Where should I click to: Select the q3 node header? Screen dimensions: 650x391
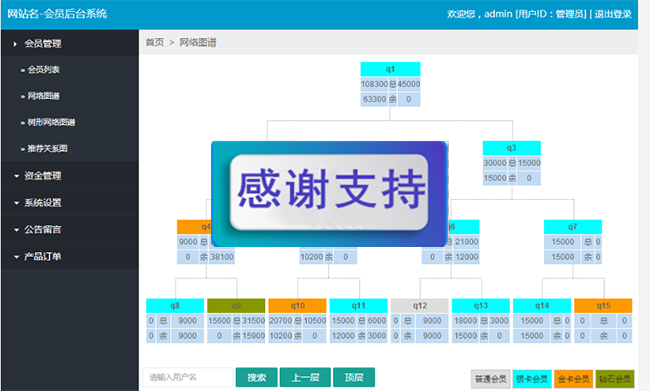click(512, 148)
